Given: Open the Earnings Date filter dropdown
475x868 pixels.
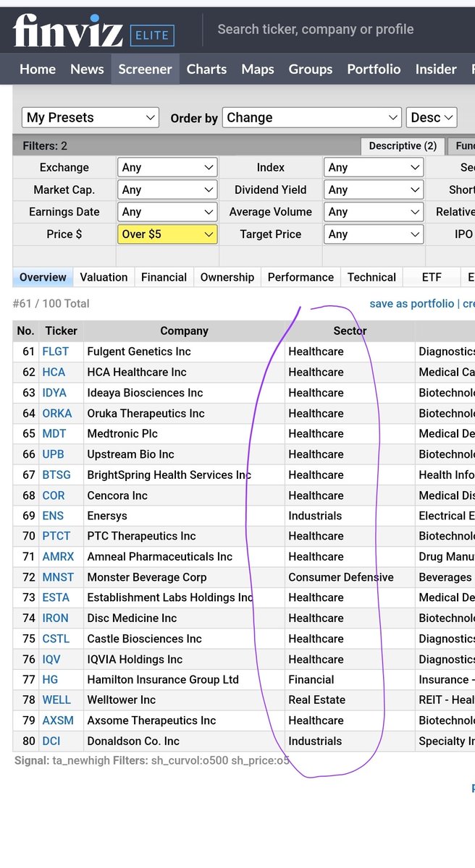Looking at the screenshot, I should point(167,212).
